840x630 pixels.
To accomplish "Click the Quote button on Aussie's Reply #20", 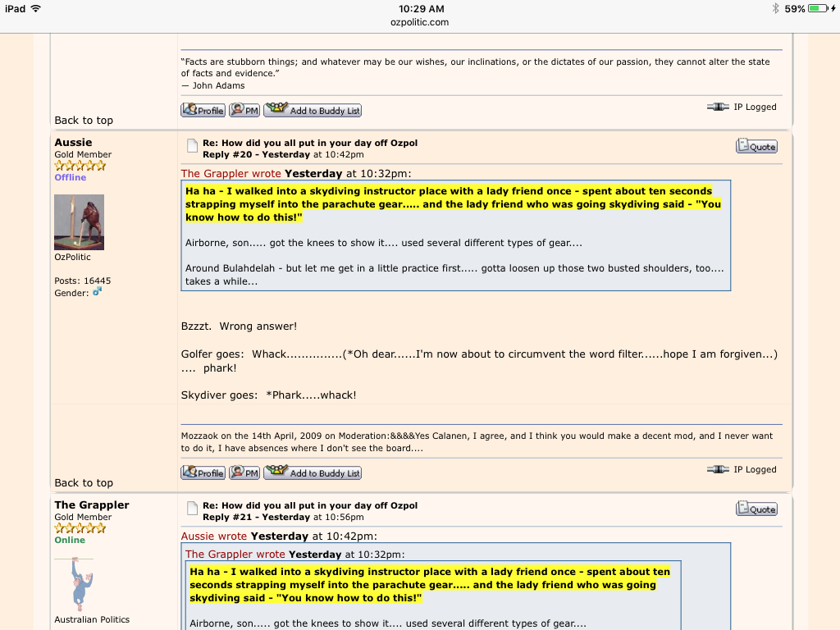I will tap(756, 147).
